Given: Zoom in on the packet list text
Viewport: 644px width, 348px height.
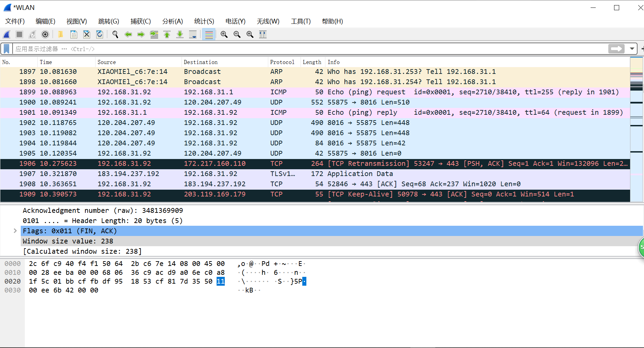Looking at the screenshot, I should (x=224, y=34).
